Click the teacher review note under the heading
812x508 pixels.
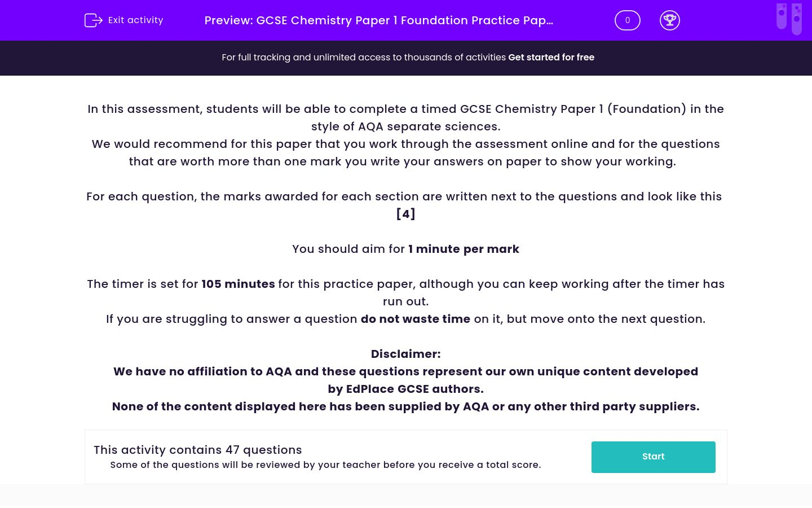click(x=325, y=465)
